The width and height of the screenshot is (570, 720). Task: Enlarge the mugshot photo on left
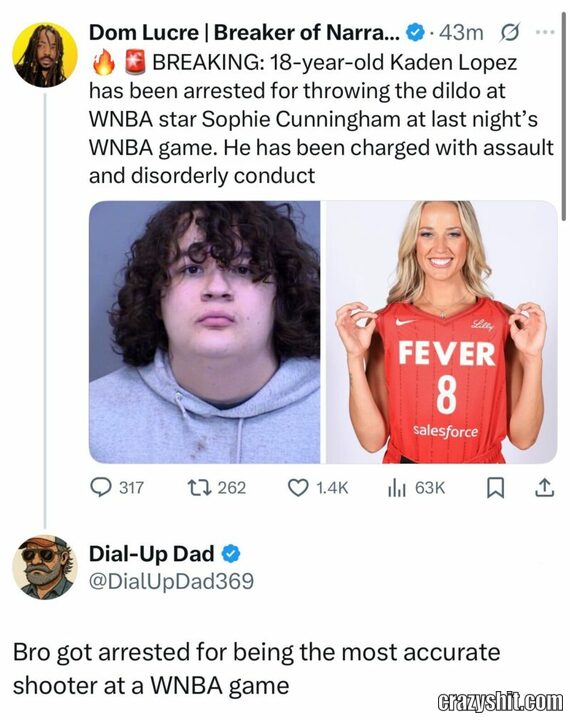coord(205,332)
